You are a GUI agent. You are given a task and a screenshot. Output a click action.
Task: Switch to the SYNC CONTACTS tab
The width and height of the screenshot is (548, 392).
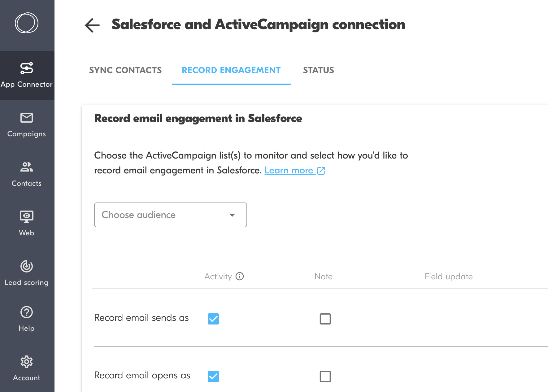click(x=125, y=70)
